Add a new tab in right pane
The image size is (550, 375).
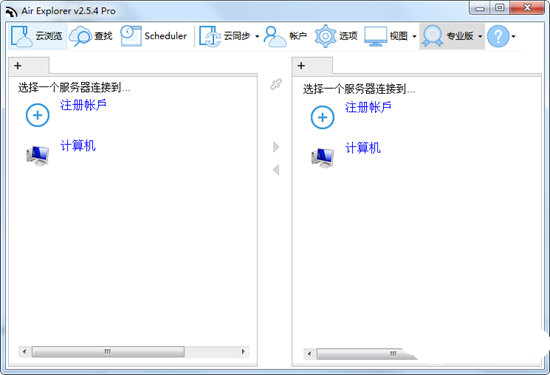click(301, 66)
